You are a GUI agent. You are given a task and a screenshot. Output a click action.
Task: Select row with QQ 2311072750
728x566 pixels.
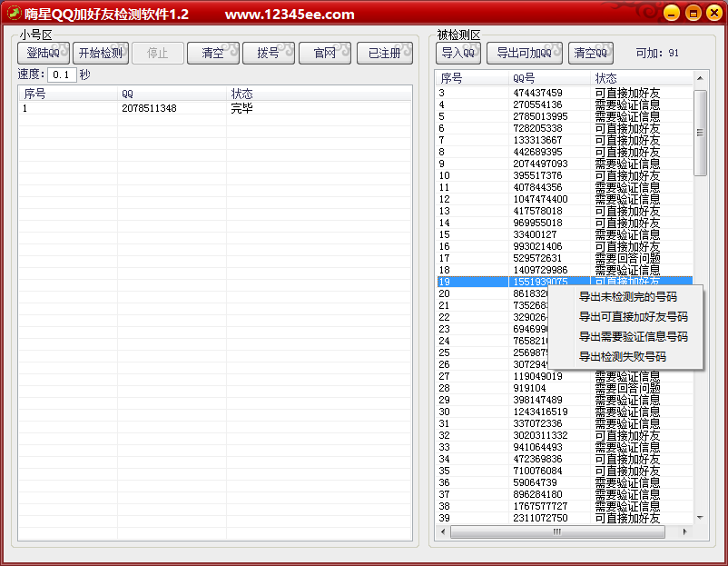pyautogui.click(x=565, y=518)
